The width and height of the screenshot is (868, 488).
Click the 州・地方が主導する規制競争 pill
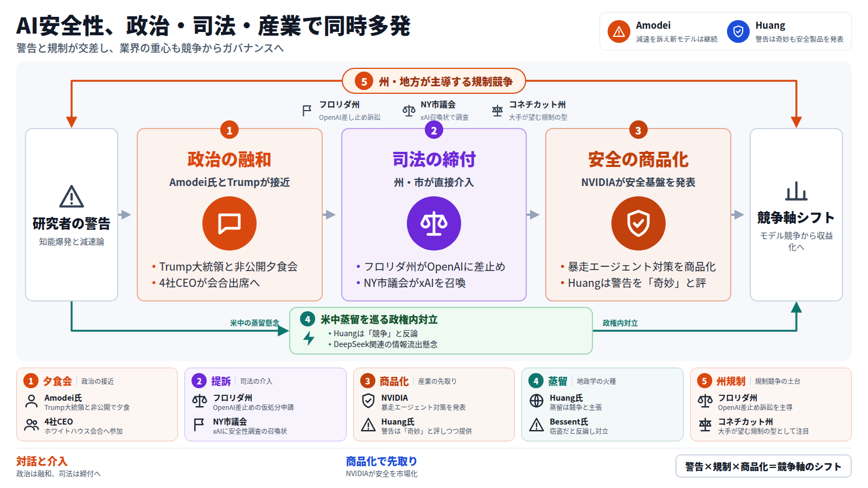(434, 81)
